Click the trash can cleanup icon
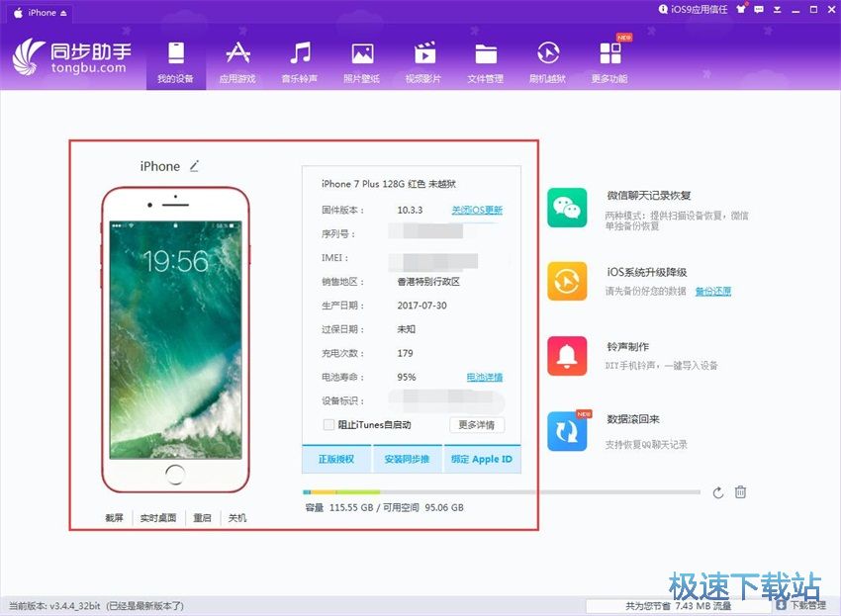This screenshot has width=841, height=616. (x=740, y=492)
